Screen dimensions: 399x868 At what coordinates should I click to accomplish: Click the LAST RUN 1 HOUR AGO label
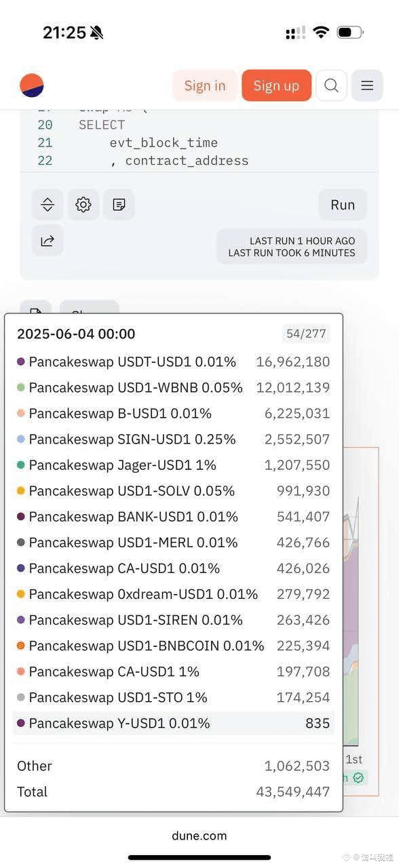pyautogui.click(x=302, y=241)
